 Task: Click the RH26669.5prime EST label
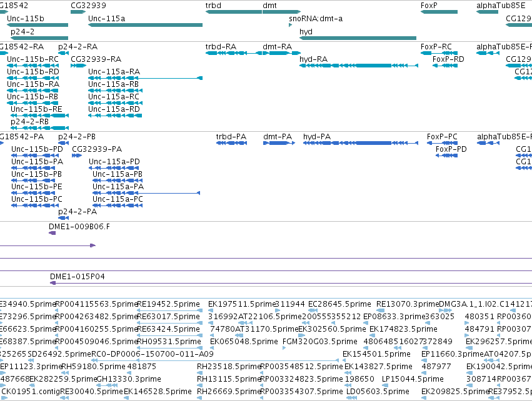pyautogui.click(x=229, y=392)
